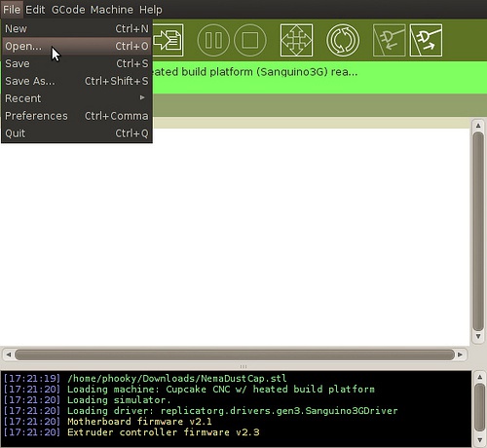Open the Help menu

[151, 10]
